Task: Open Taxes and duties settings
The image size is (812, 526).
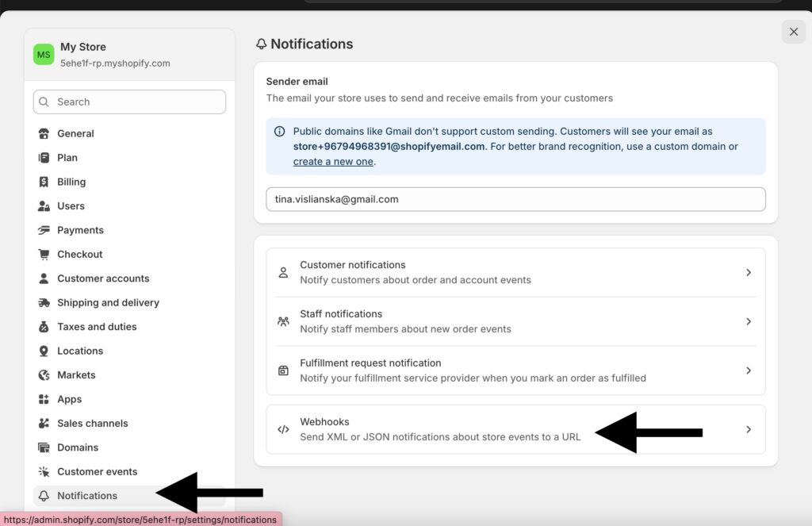Action: pyautogui.click(x=97, y=327)
